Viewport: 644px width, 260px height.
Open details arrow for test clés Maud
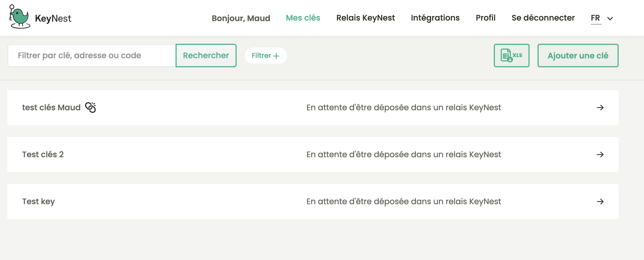(601, 108)
